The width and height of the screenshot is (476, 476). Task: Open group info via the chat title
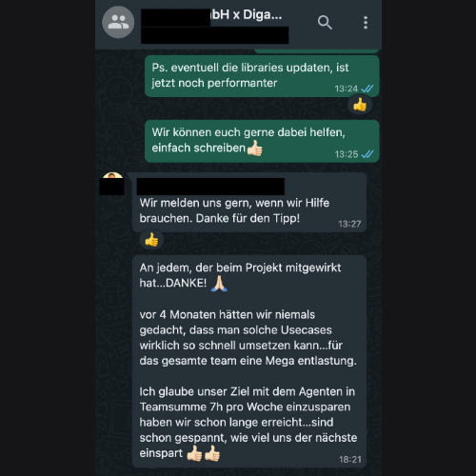coord(212,15)
